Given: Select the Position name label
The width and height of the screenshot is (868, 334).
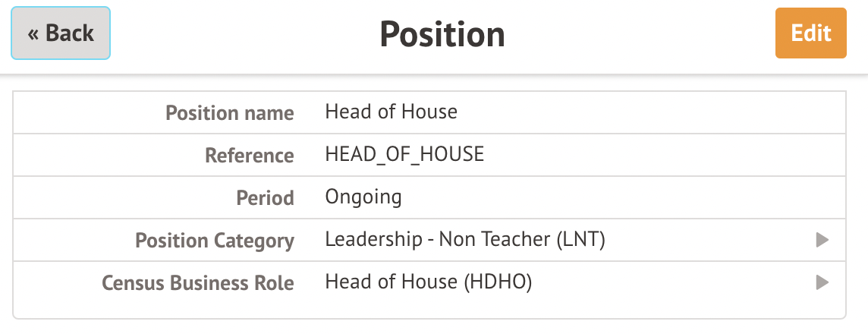Looking at the screenshot, I should tap(229, 113).
